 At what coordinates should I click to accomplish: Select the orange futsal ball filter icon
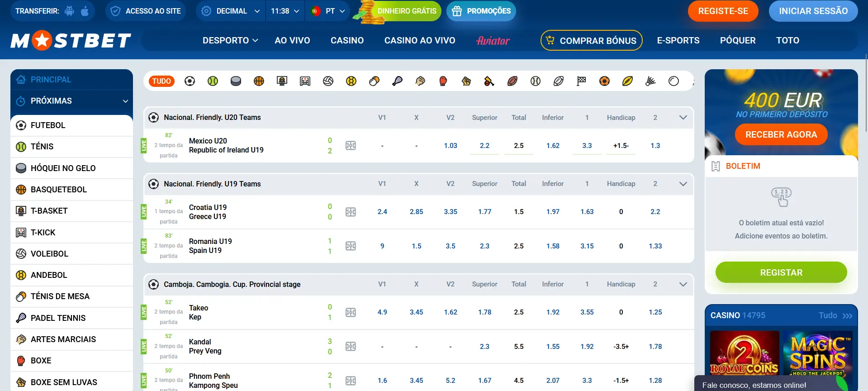605,81
